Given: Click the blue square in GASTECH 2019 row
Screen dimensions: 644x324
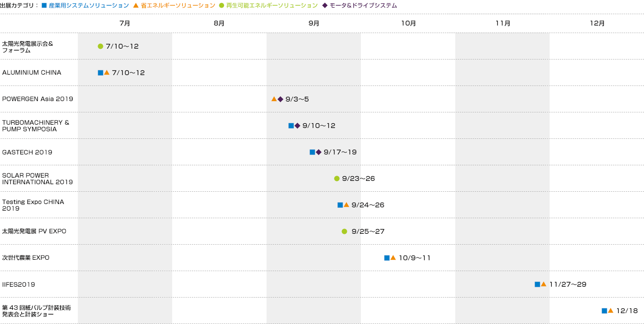Looking at the screenshot, I should (x=312, y=152).
